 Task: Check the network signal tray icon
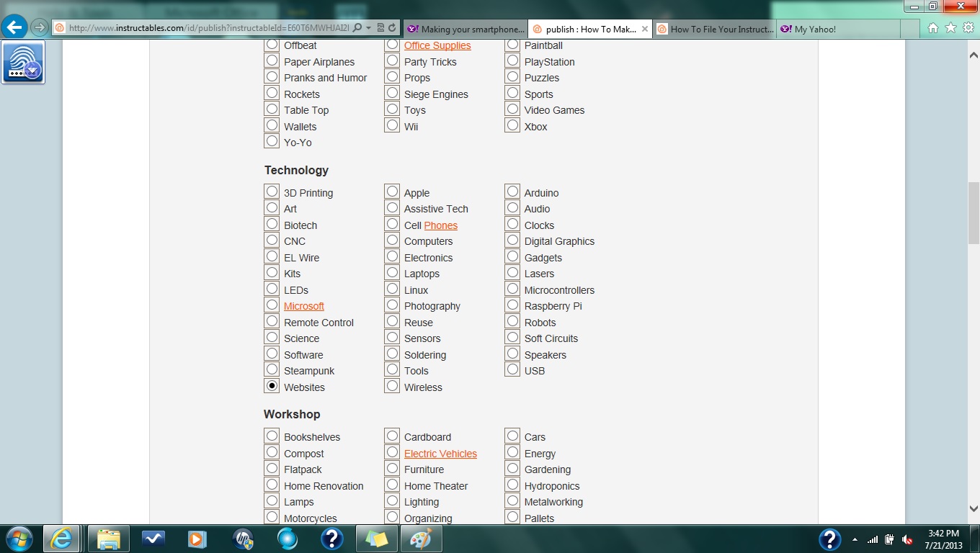pos(873,539)
